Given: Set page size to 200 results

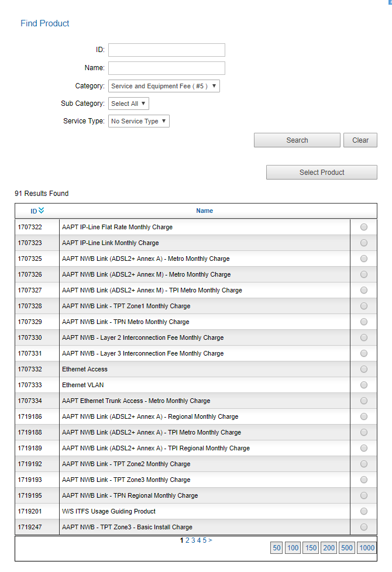Looking at the screenshot, I should click(x=328, y=548).
